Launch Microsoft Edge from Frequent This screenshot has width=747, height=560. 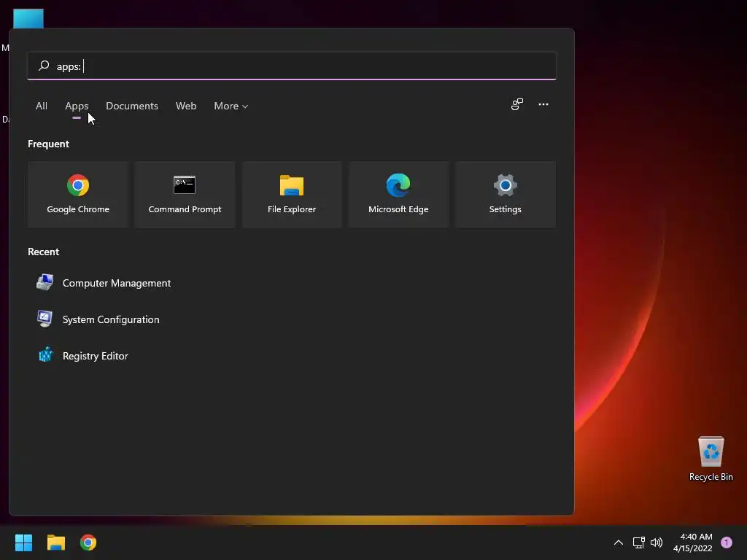[x=398, y=194]
